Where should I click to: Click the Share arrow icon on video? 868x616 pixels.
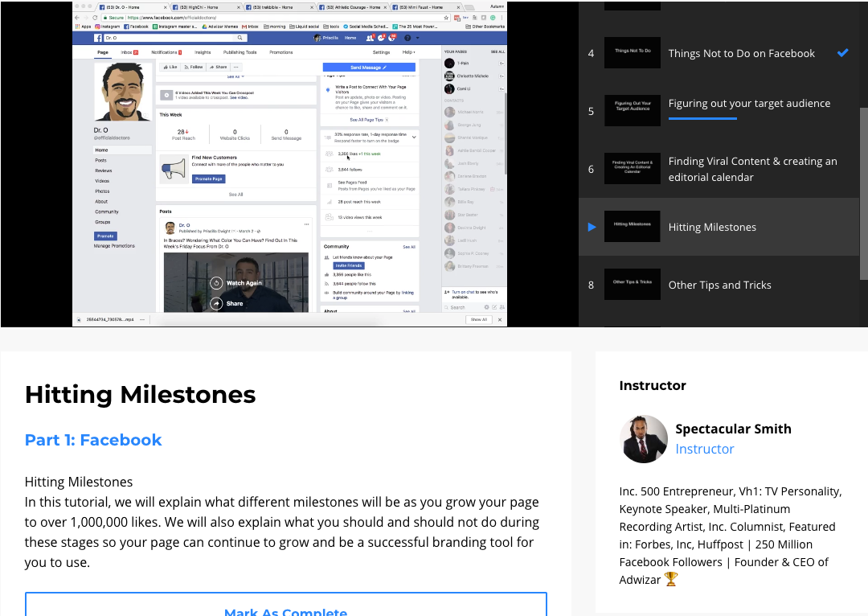tap(216, 303)
